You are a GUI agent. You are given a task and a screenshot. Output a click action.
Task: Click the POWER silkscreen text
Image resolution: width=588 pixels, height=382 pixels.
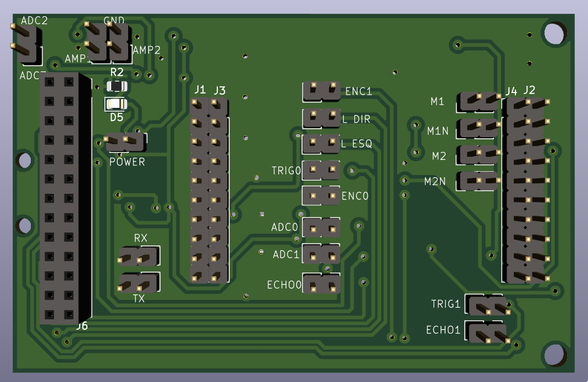point(127,162)
